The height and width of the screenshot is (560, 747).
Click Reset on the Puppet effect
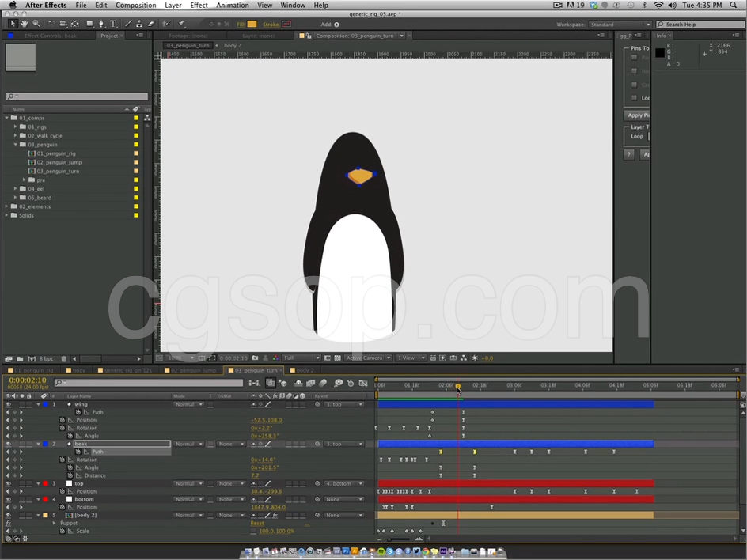(257, 523)
